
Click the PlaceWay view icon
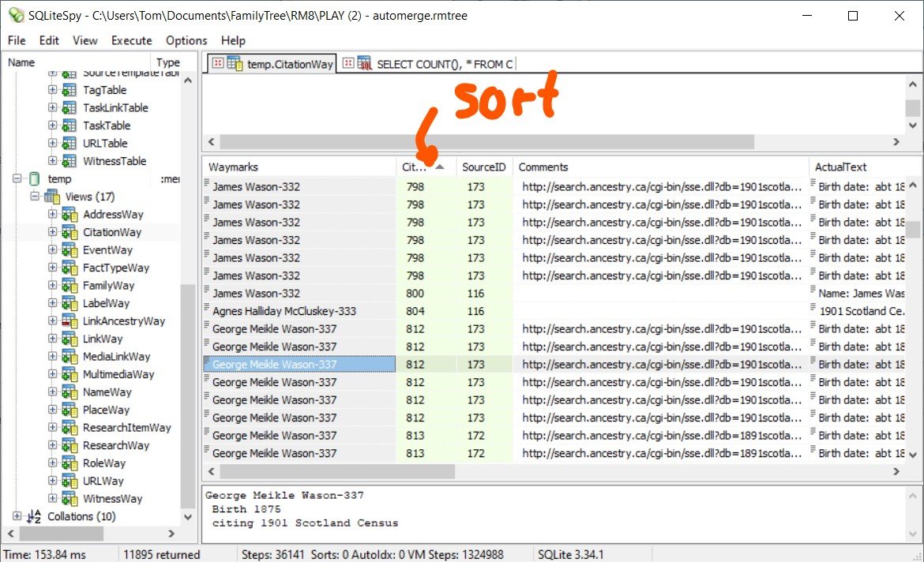pos(69,410)
